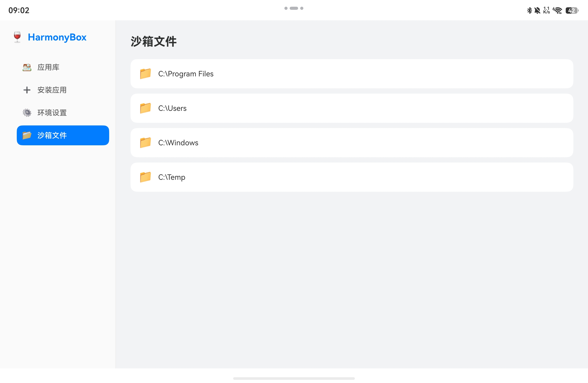Click the plus icon beside 安装应用
The image size is (588, 383).
pyautogui.click(x=27, y=90)
